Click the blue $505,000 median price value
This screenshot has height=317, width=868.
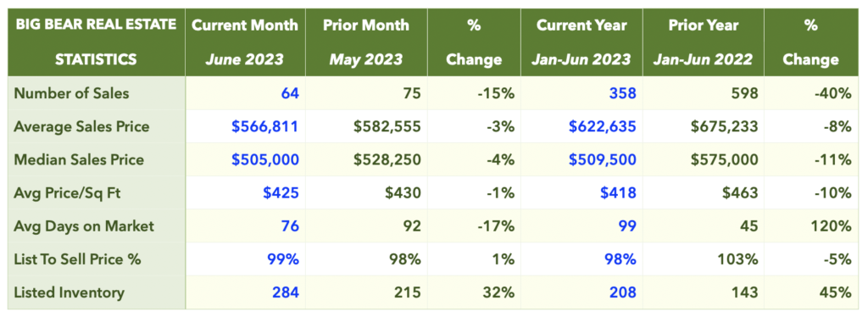265,160
